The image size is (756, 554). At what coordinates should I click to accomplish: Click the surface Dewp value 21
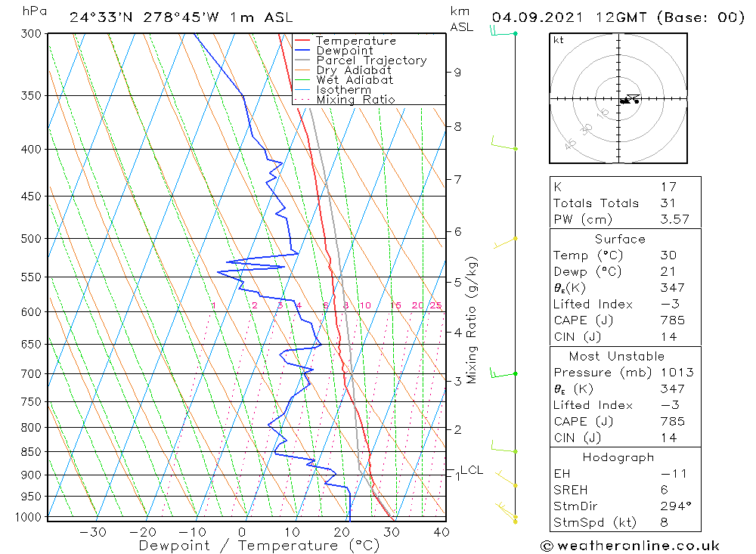(668, 271)
